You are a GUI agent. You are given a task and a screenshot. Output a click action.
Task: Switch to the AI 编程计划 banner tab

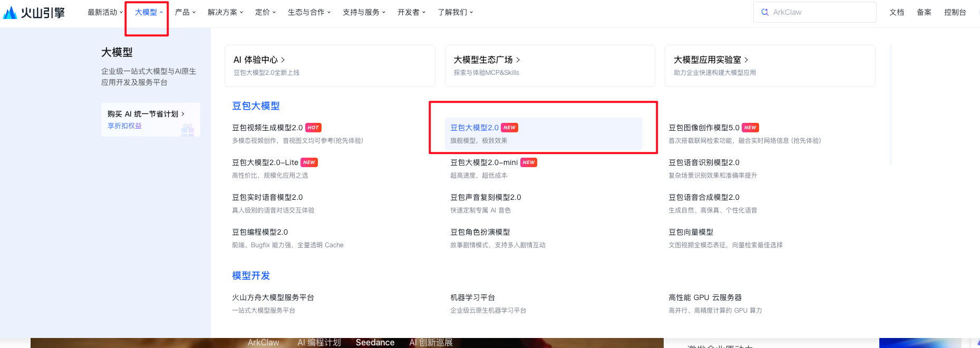point(319,343)
